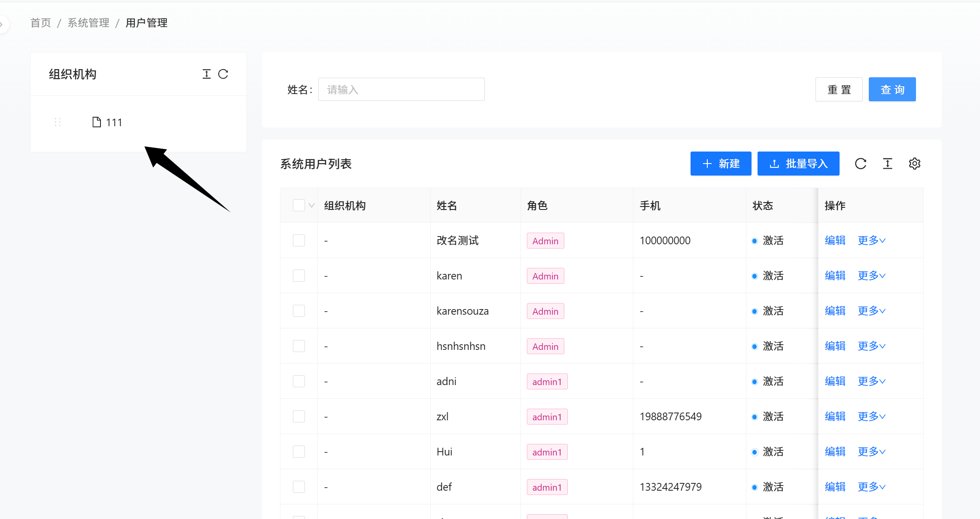
Task: Toggle the select-all header checkbox
Action: pos(298,205)
